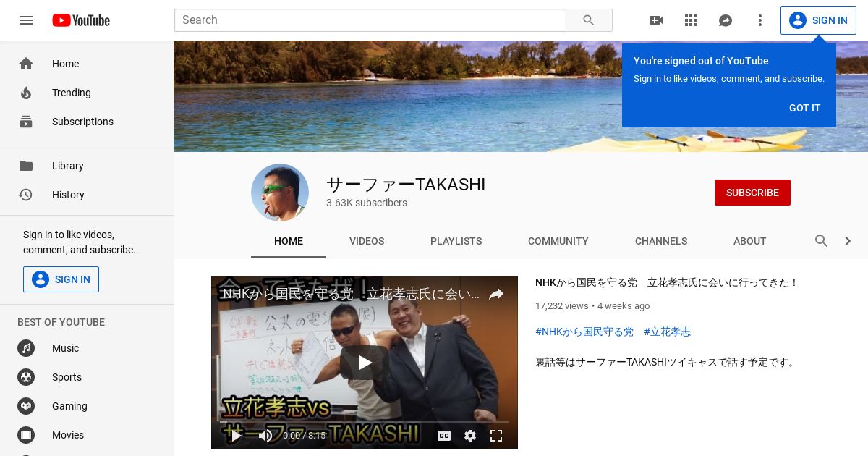Screen dimensions: 868x456
Task: Click hashtag #立花孝志
Action: pos(667,332)
